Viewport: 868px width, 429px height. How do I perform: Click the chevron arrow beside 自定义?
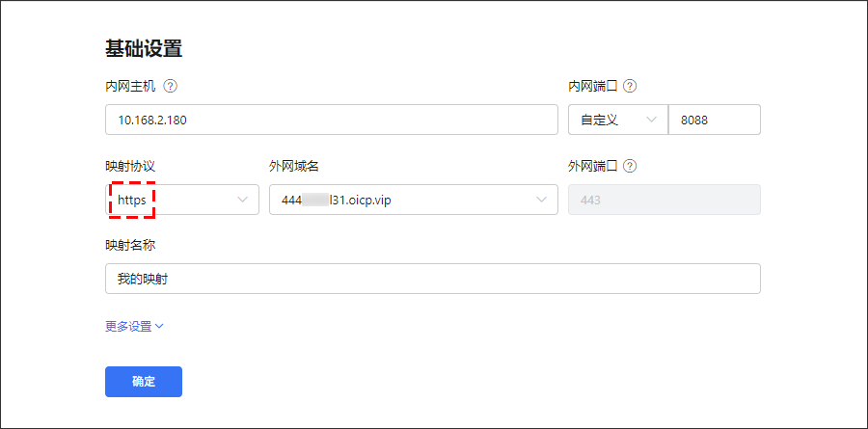tap(651, 120)
